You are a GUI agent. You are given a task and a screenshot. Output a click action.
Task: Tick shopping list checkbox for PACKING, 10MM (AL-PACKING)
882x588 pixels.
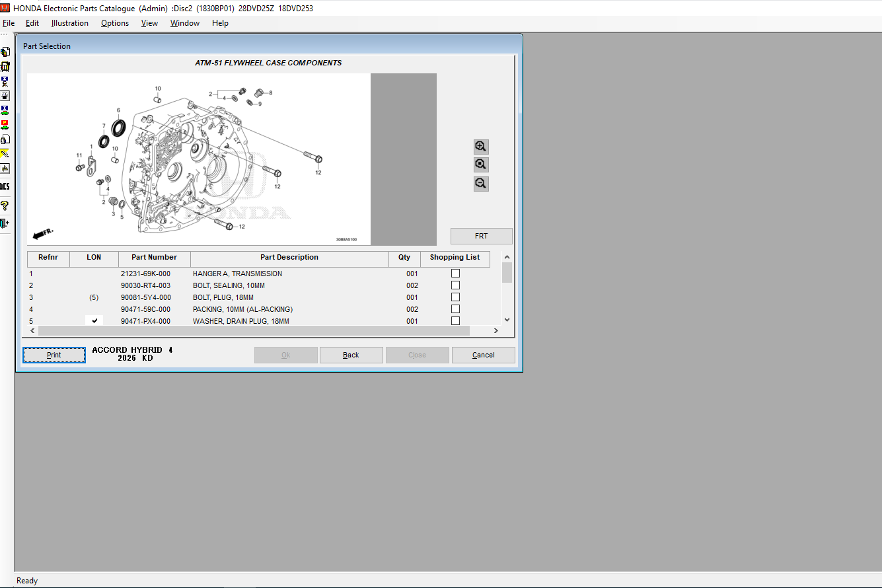point(455,309)
